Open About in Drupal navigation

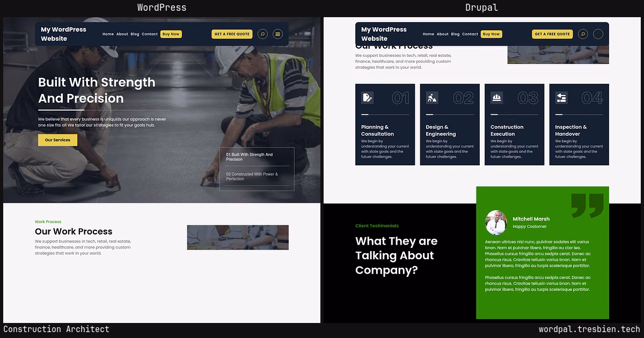443,34
